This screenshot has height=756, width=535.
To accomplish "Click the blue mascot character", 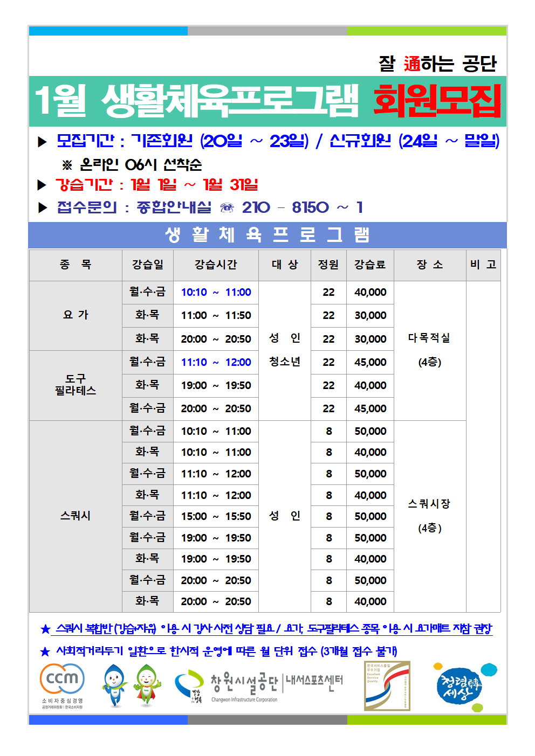I will 114,684.
